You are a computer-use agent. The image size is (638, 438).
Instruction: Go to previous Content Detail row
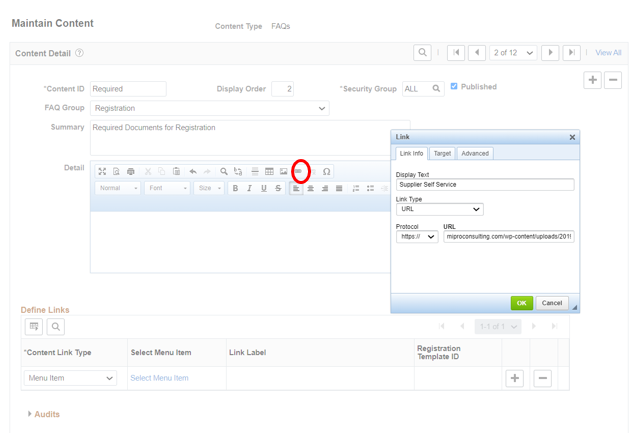(x=477, y=53)
